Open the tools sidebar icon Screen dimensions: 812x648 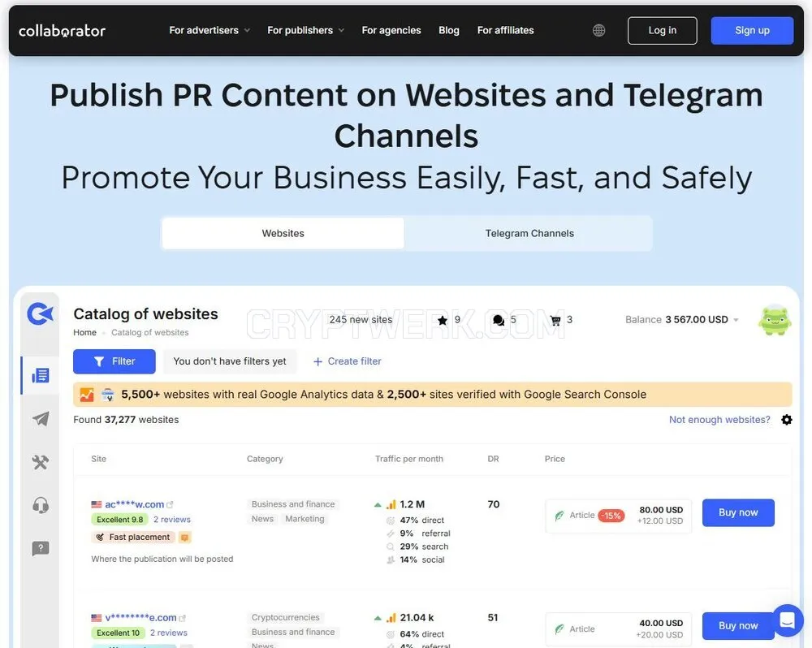click(x=41, y=462)
